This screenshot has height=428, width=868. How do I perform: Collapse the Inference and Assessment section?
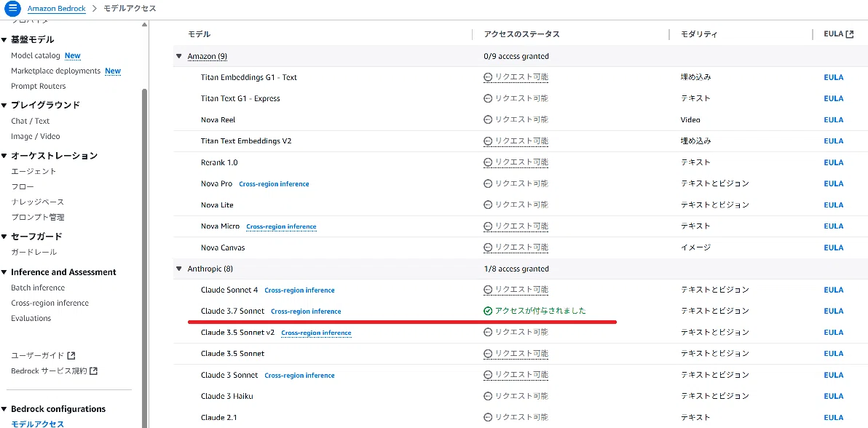pyautogui.click(x=4, y=272)
